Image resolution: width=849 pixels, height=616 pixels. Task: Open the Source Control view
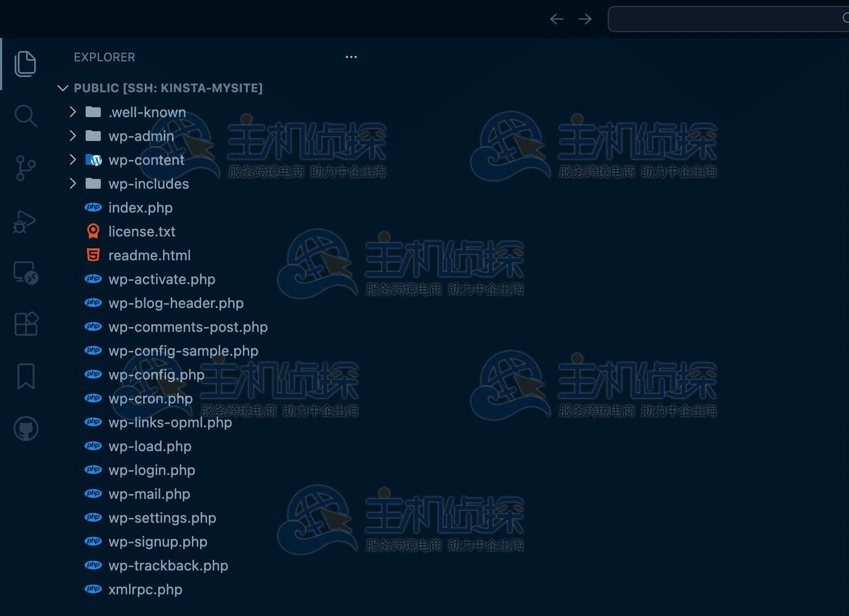(25, 168)
